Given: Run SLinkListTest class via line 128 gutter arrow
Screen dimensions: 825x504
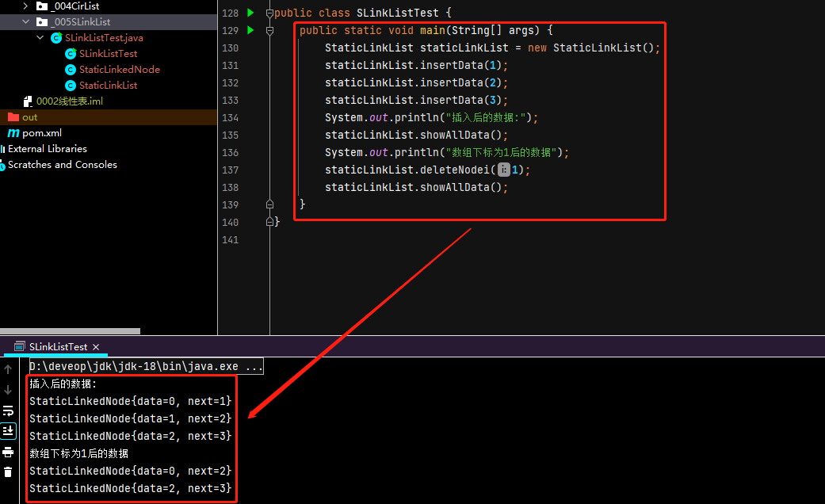Looking at the screenshot, I should 251,13.
